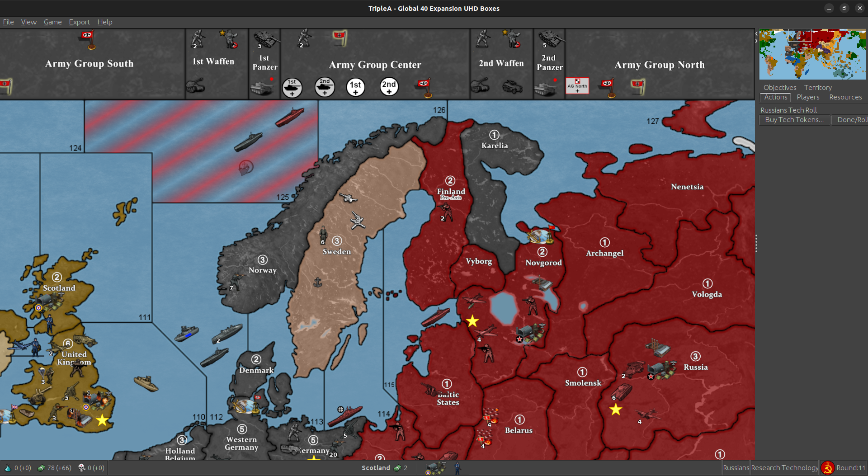The height and width of the screenshot is (476, 868).
Task: Open the Help menu
Action: tap(104, 22)
